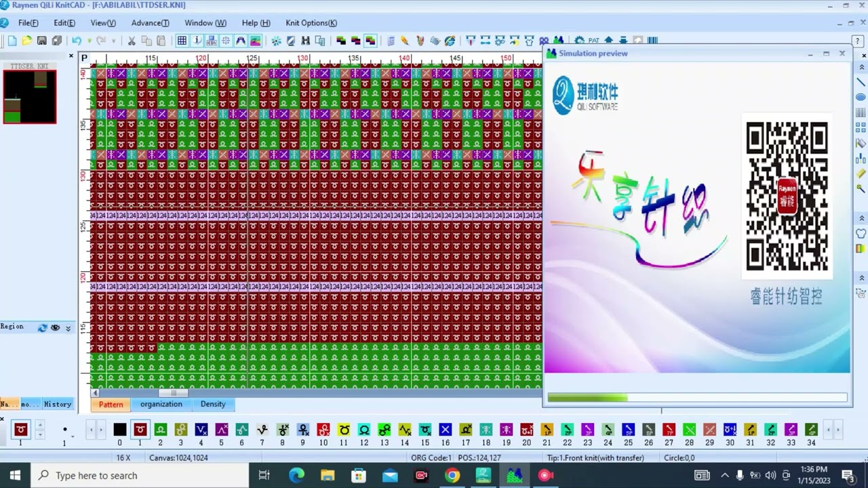Click the Open folder toolbar icon

(x=27, y=41)
